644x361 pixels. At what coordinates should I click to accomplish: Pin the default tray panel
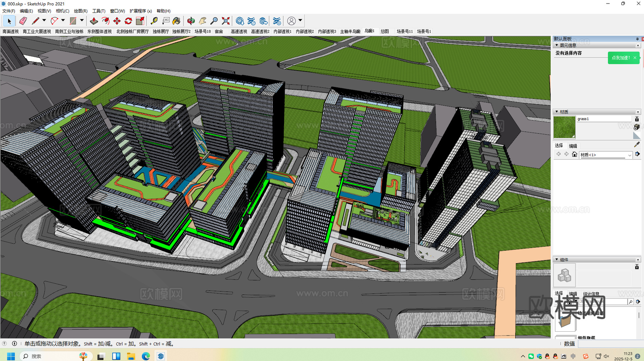coord(637,39)
